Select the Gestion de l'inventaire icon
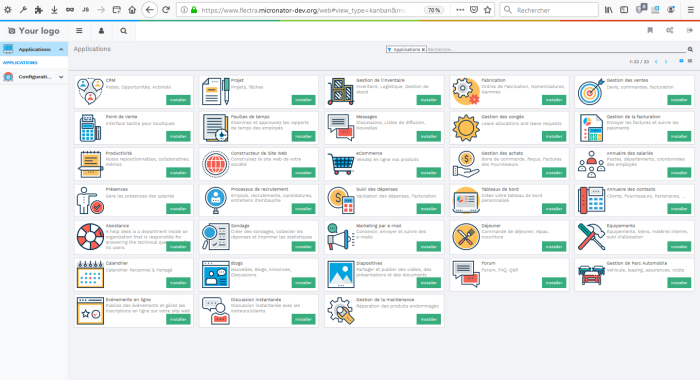700x380 pixels. pos(341,91)
